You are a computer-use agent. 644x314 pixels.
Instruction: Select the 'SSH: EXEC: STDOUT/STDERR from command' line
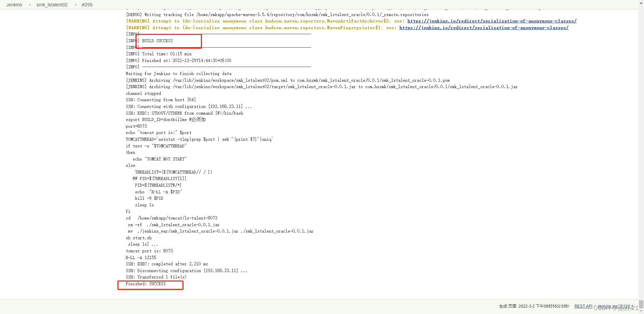click(x=184, y=113)
